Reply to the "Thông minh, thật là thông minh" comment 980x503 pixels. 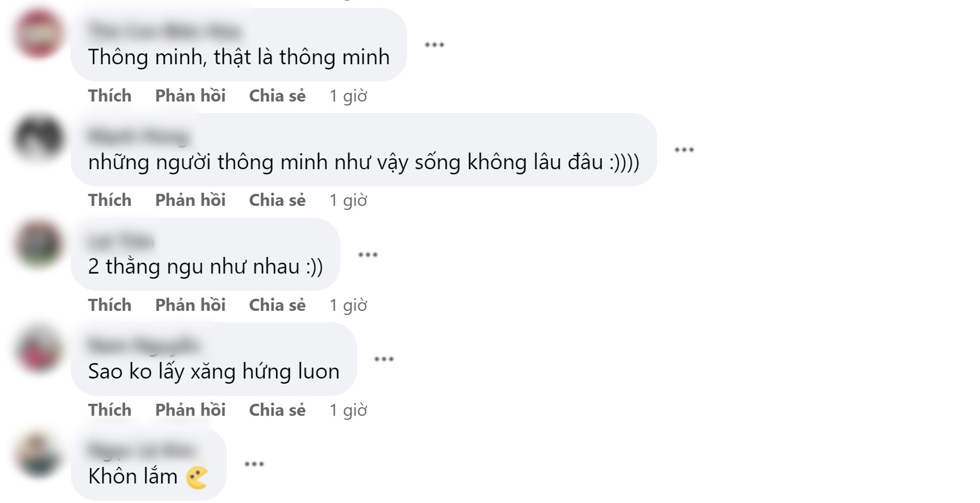pyautogui.click(x=190, y=96)
